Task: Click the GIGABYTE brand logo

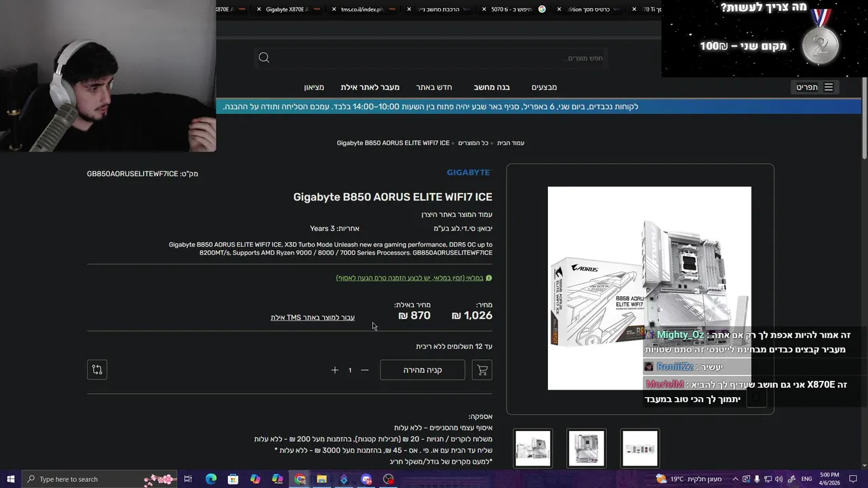Action: click(469, 172)
